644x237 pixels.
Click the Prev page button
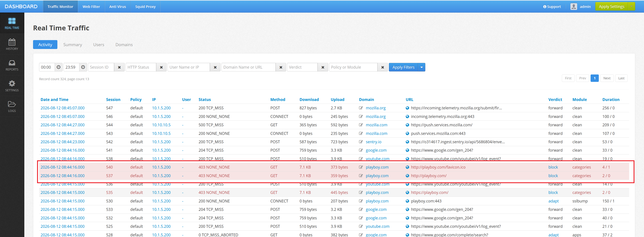click(x=582, y=78)
